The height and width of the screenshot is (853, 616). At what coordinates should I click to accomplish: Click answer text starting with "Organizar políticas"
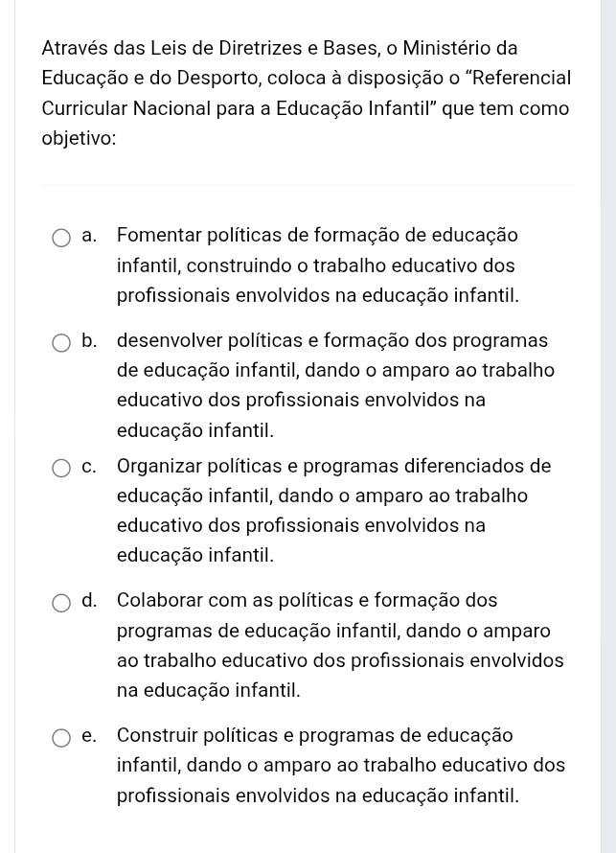click(333, 510)
